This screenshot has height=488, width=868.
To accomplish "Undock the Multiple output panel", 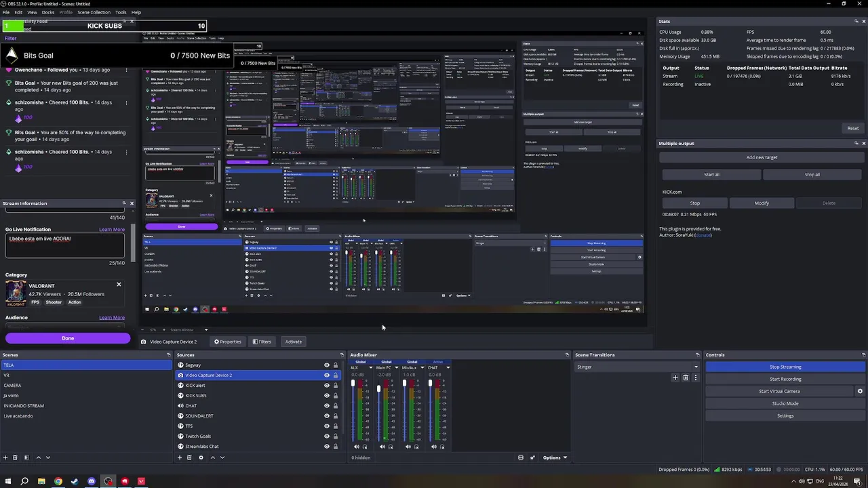I will 856,143.
